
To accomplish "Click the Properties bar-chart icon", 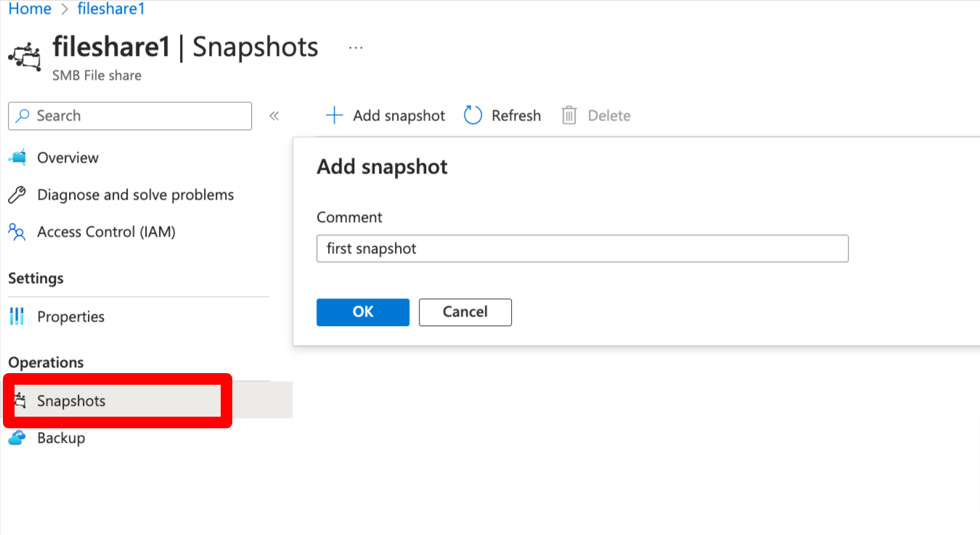I will pos(17,316).
